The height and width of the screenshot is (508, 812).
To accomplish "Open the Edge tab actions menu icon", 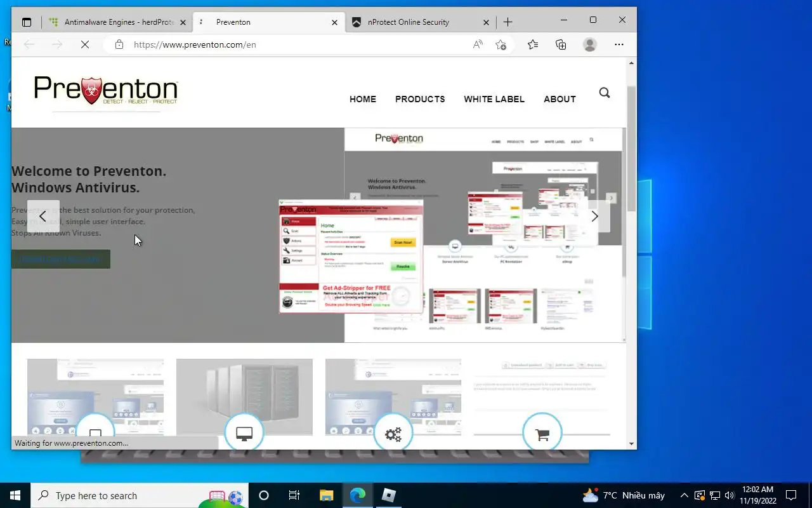I will click(27, 22).
